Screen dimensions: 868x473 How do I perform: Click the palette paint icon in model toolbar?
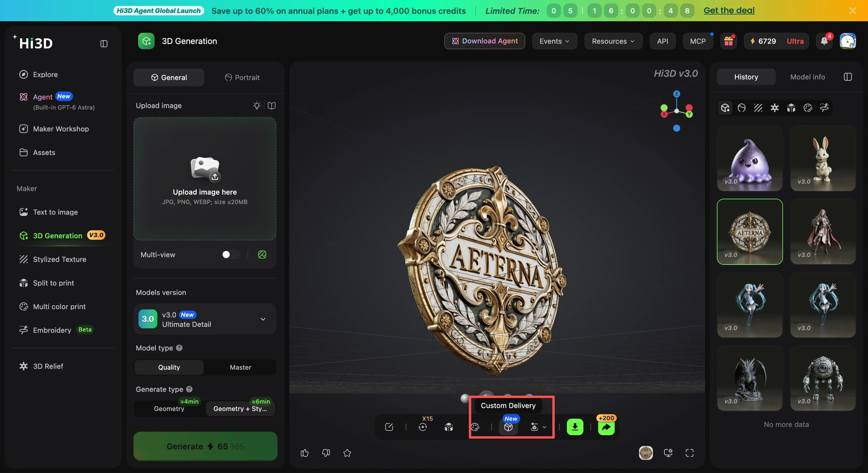(475, 427)
